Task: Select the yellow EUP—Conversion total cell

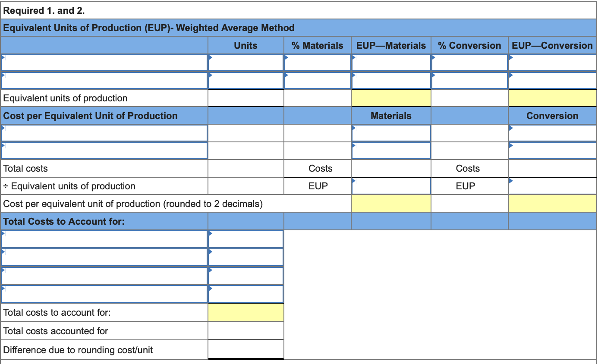Action: coord(551,98)
